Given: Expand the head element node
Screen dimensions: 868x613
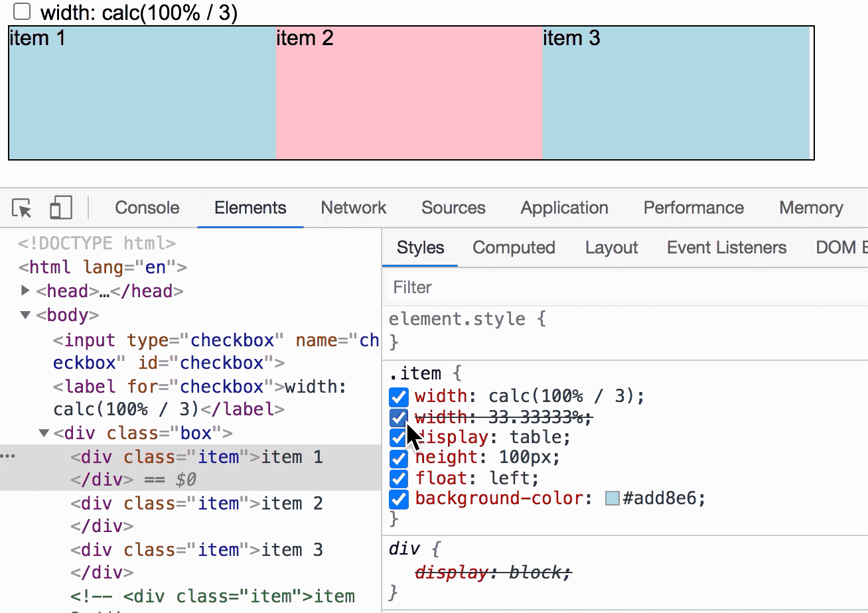Looking at the screenshot, I should coord(26,291).
